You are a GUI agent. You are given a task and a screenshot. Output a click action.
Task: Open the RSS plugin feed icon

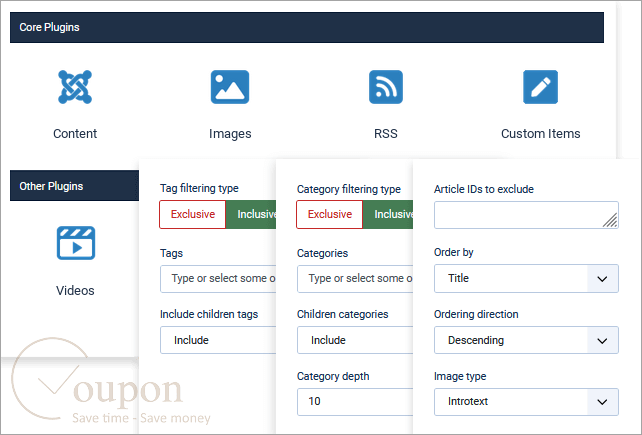[x=386, y=87]
